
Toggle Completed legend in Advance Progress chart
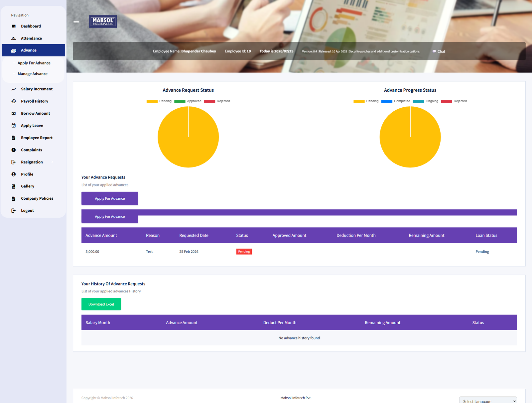[x=395, y=101]
